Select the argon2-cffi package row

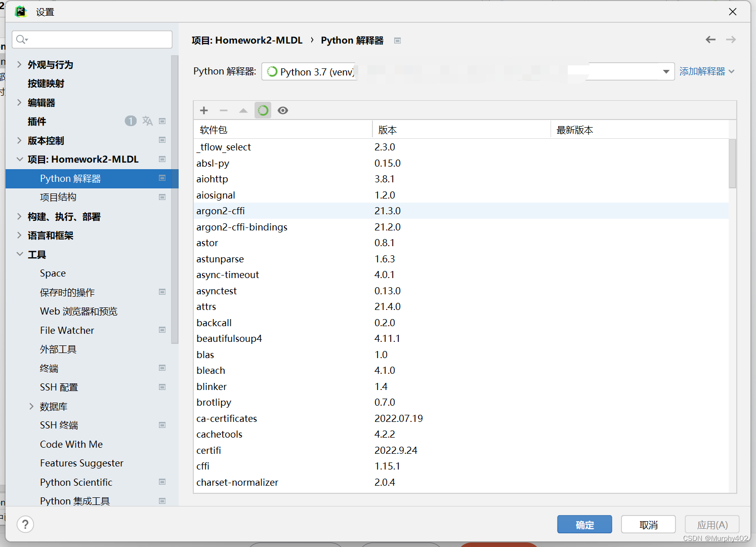coord(461,211)
